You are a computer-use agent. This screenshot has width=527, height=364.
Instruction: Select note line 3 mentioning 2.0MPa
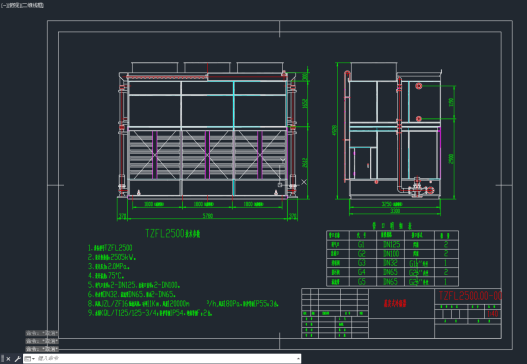(x=109, y=267)
